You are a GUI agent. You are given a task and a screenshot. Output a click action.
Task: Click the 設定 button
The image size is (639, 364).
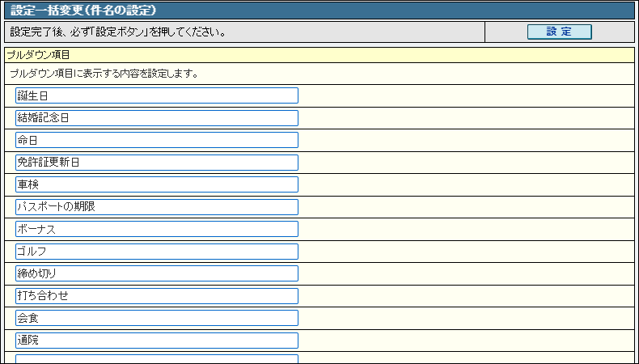click(x=559, y=32)
